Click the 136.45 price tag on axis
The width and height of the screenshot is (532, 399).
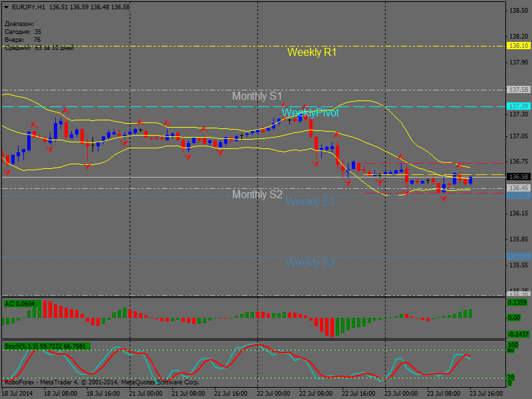[x=518, y=188]
